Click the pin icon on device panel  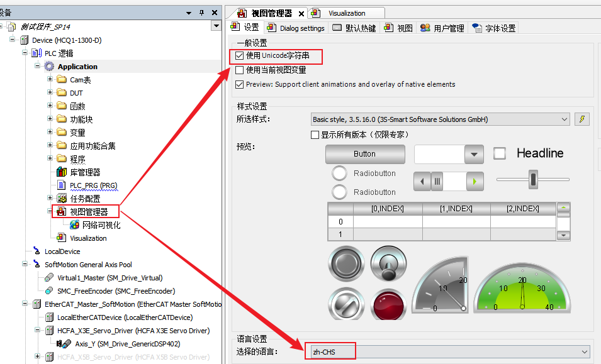point(201,13)
